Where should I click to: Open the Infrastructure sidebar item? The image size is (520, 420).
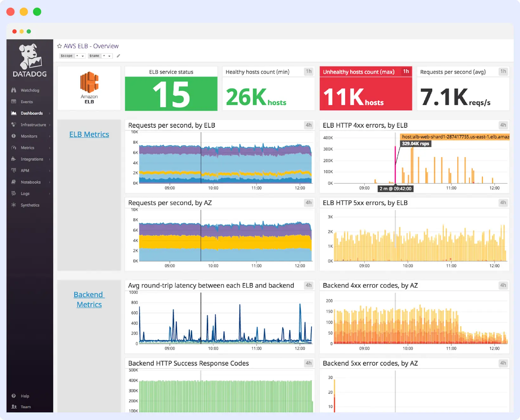click(x=33, y=124)
